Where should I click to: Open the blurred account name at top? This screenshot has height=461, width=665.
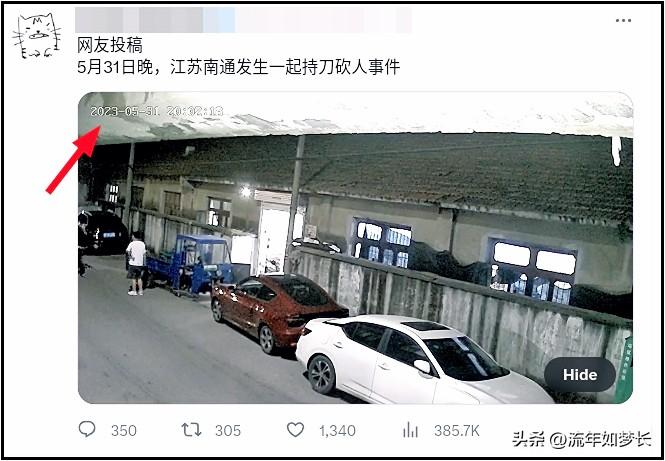[243, 20]
